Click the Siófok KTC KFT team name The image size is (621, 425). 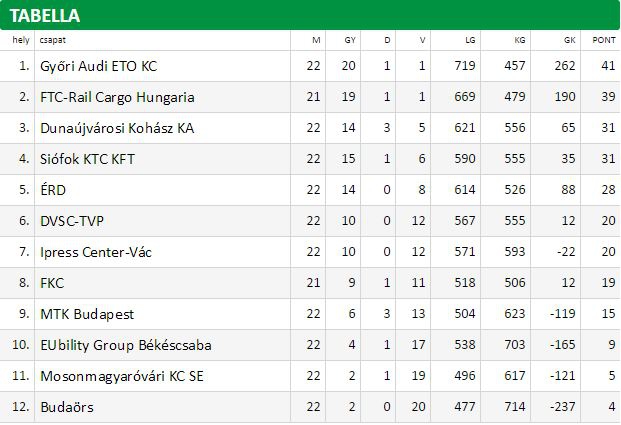tap(88, 159)
